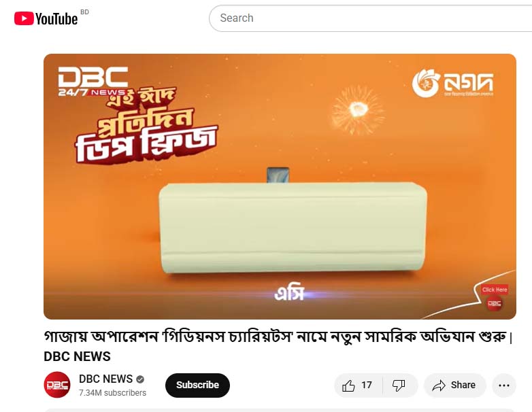Screen dimensions: 532x412
Task: Click the Nagad logo inside the video
Action: [452, 83]
